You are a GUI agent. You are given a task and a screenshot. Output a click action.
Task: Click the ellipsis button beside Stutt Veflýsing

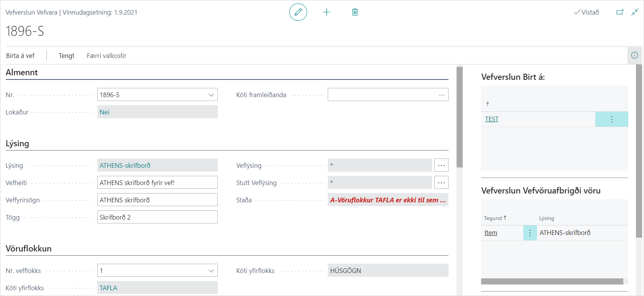point(441,183)
